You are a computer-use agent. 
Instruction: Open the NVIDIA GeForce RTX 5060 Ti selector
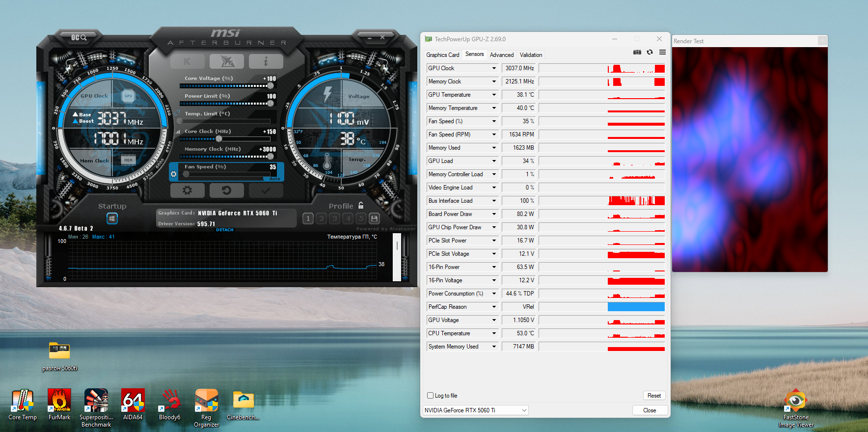pyautogui.click(x=475, y=410)
